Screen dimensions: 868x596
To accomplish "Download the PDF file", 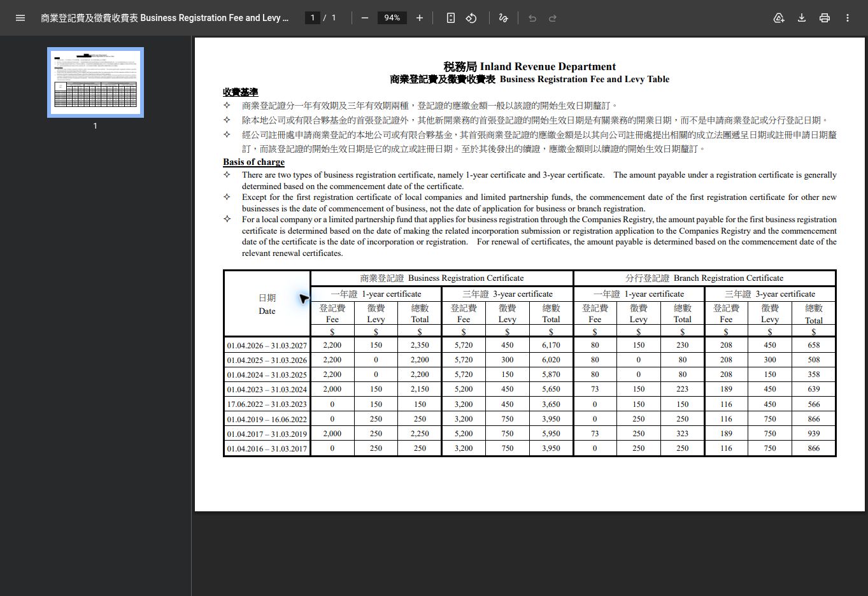I will (802, 18).
